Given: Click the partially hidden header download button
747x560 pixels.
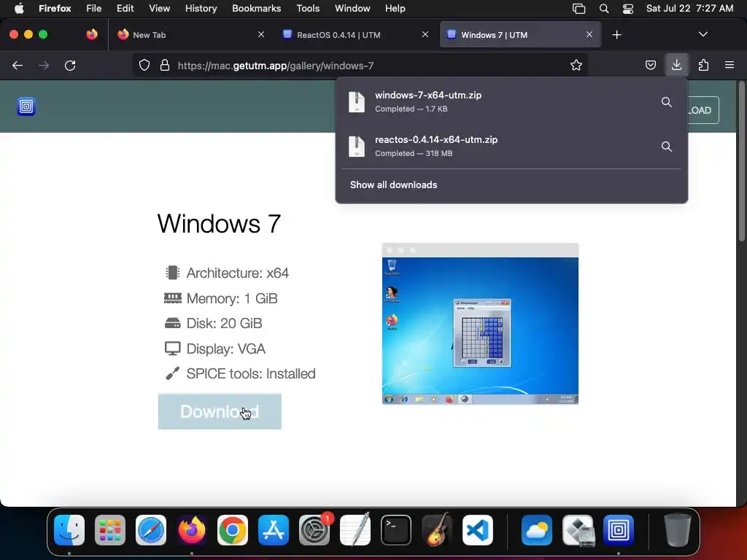Looking at the screenshot, I should click(x=703, y=110).
